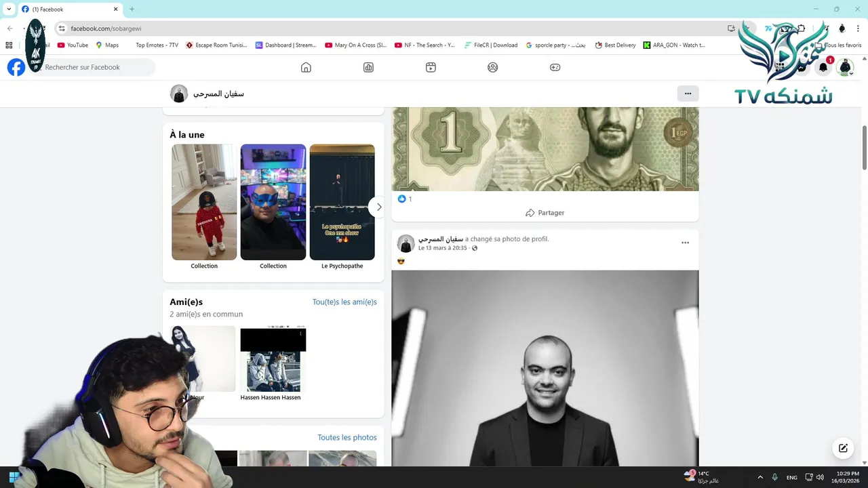Viewport: 868px width, 488px height.
Task: Open NF - The Search bookmark
Action: (425, 45)
